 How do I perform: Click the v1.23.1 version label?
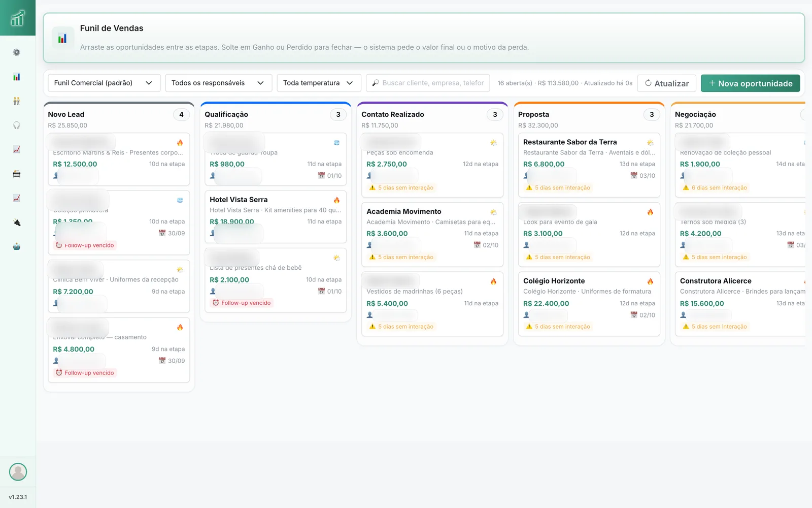(18, 497)
